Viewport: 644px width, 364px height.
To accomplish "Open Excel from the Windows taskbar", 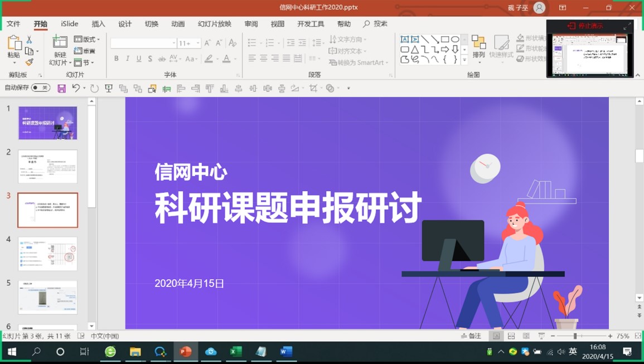I will pyautogui.click(x=236, y=351).
